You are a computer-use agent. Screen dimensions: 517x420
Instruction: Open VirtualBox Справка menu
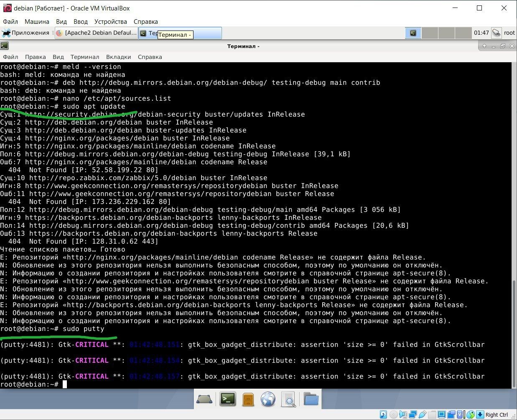click(146, 21)
